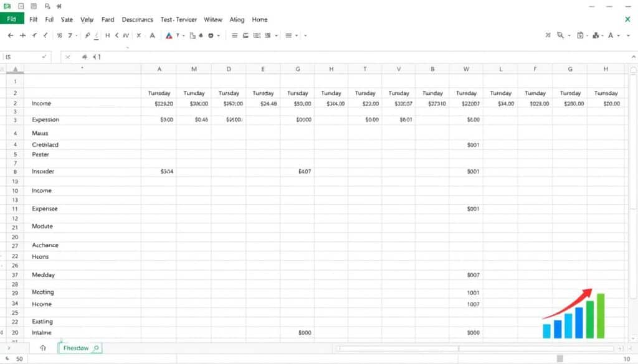Click the plain letter A font icon

(152, 35)
